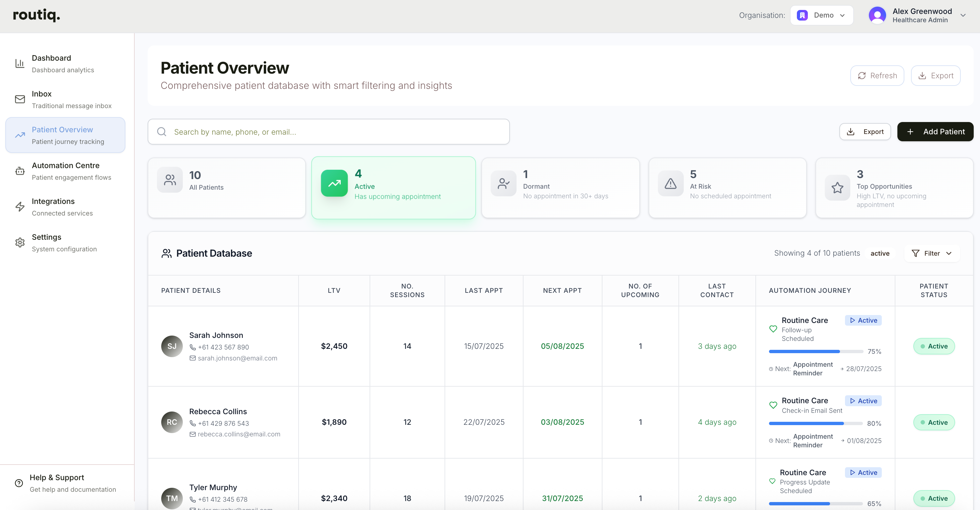Click the Top Opportunities star icon

pos(837,187)
